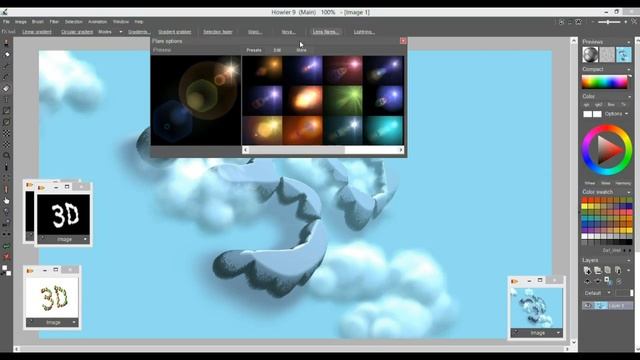Click the Circular gradient option
Screen dimensions: 640x360
(x=77, y=32)
